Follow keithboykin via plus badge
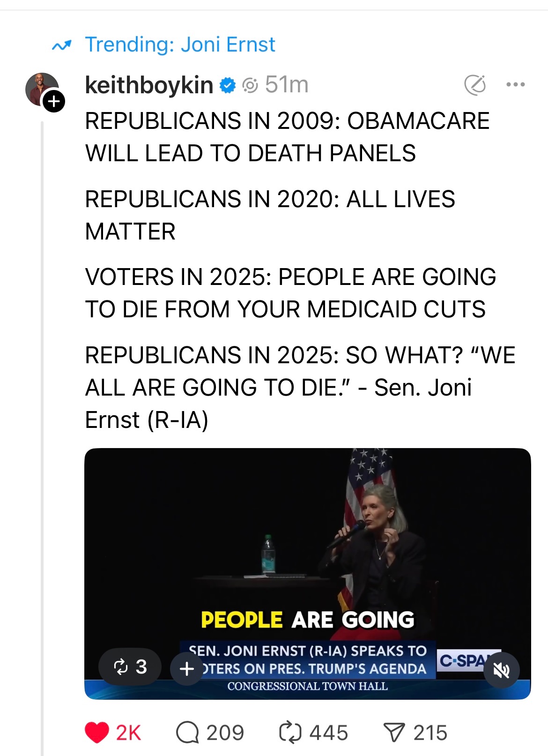 pos(54,101)
